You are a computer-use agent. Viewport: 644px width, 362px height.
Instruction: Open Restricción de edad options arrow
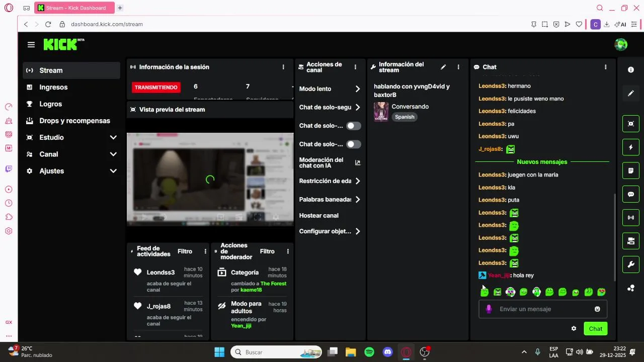pos(358,181)
